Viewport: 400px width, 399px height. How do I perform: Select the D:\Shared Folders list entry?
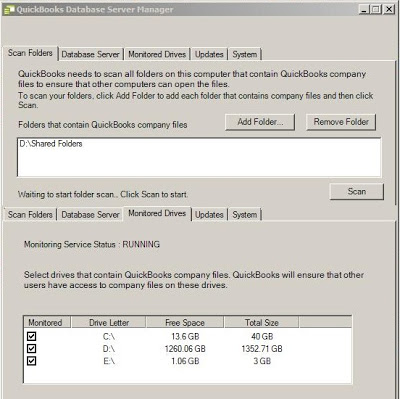51,144
